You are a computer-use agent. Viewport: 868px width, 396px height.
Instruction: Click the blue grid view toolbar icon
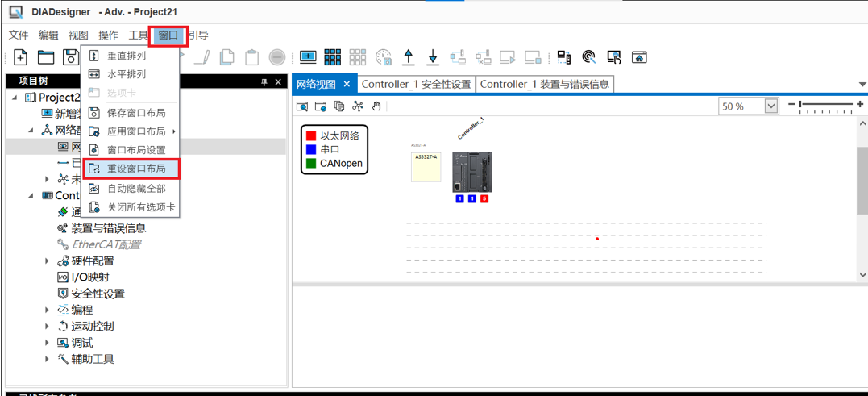333,57
